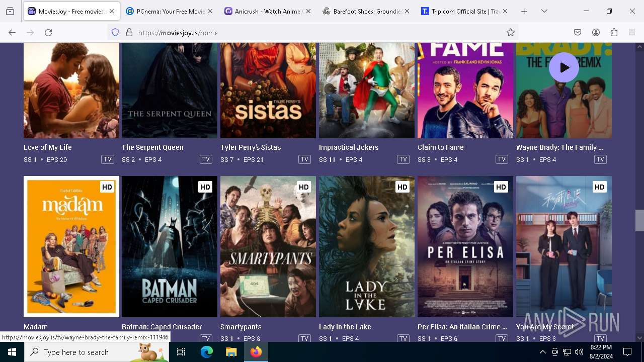Open the notification center icon

click(627, 352)
